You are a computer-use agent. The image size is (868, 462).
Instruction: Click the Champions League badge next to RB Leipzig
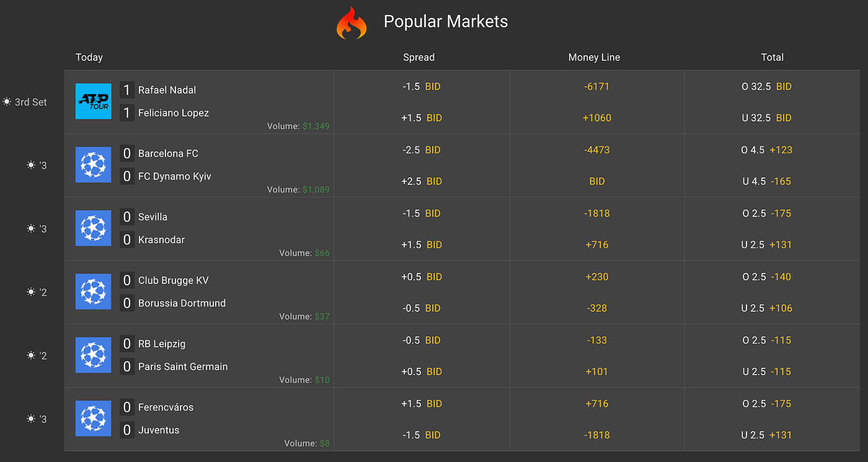93,355
